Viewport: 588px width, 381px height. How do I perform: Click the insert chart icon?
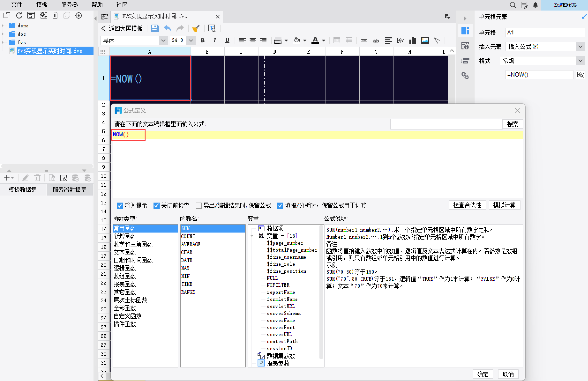pyautogui.click(x=413, y=41)
